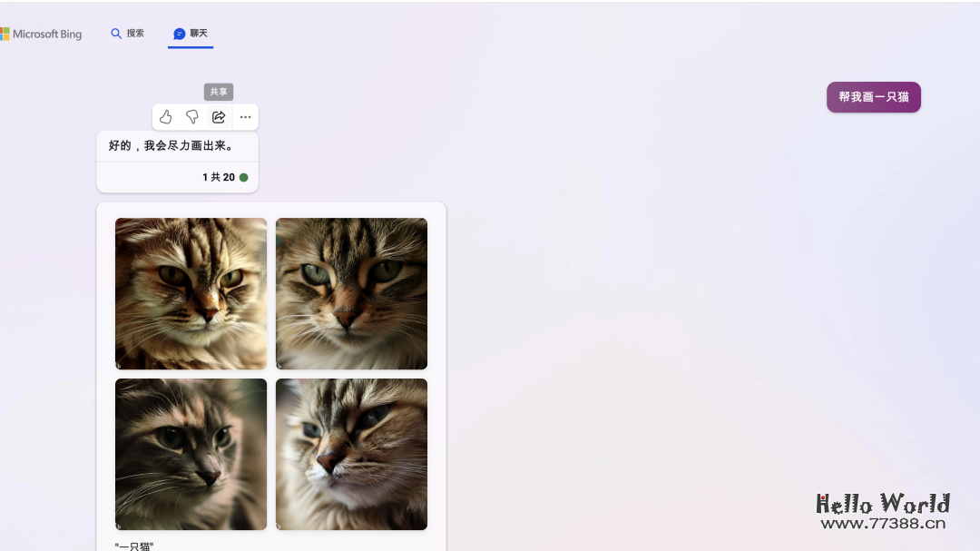Click the green status dot

click(243, 178)
